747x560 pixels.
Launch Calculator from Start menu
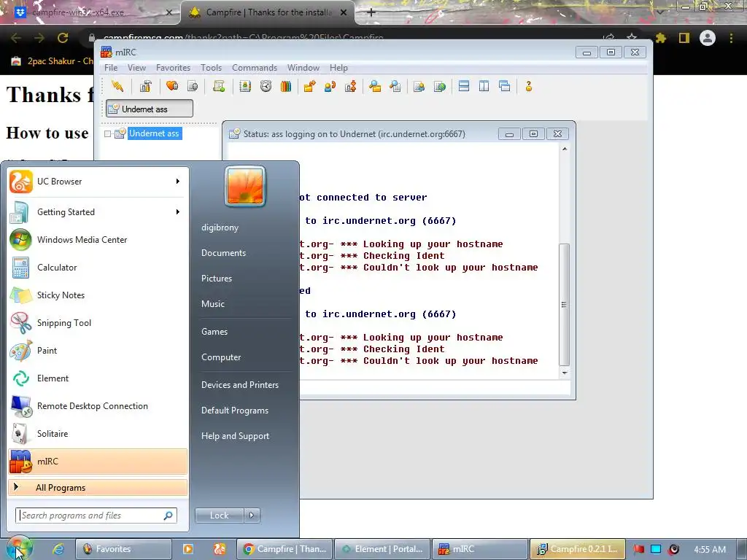pyautogui.click(x=98, y=268)
